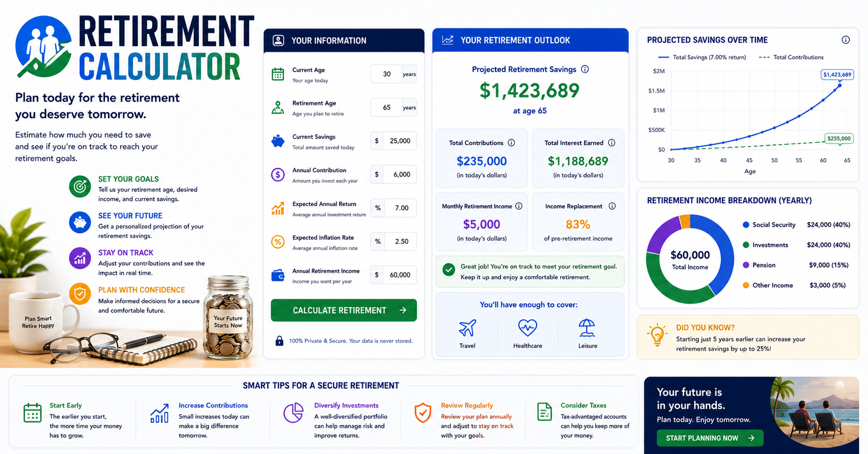
Task: Click the Start Planning Now button
Action: point(710,438)
